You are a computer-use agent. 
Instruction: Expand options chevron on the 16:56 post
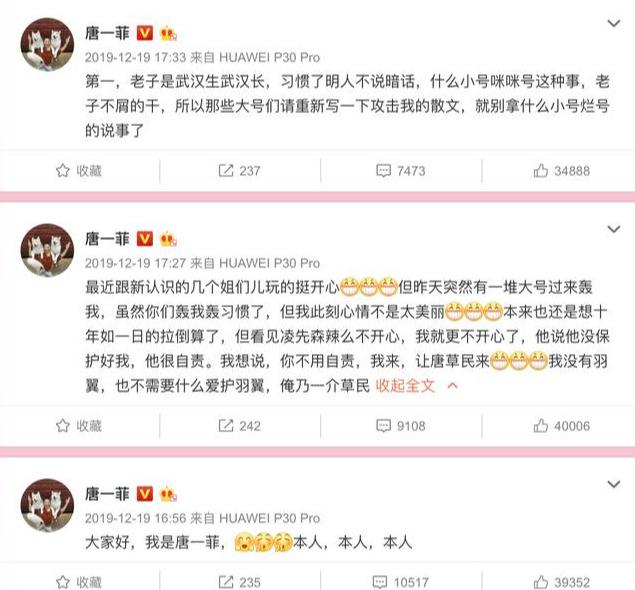614,484
